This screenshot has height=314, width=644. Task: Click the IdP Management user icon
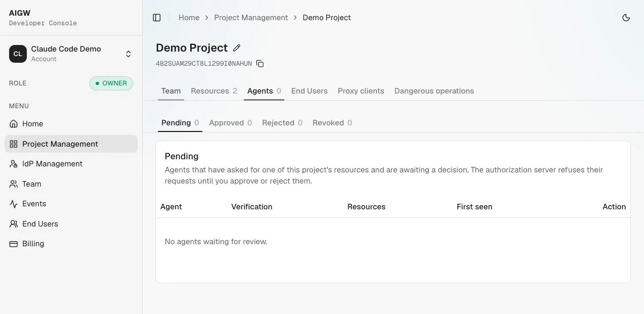pyautogui.click(x=14, y=164)
